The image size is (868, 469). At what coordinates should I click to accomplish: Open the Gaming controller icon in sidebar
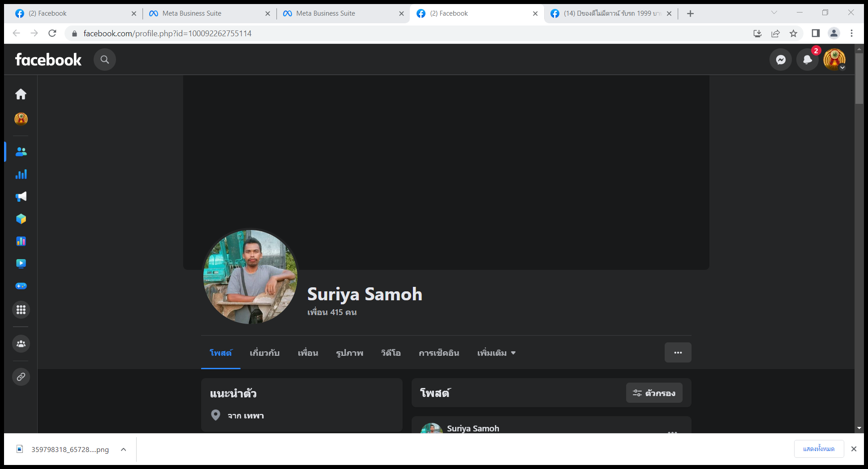[21, 286]
